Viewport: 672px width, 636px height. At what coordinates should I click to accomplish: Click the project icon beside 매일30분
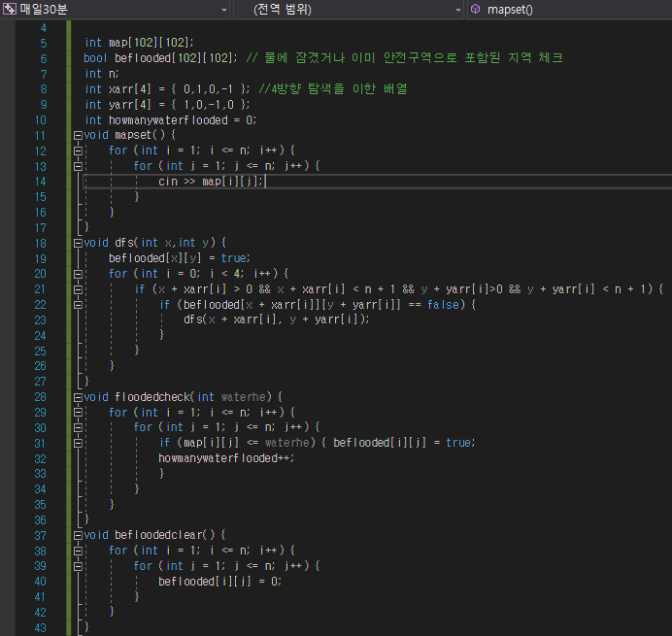pos(10,9)
